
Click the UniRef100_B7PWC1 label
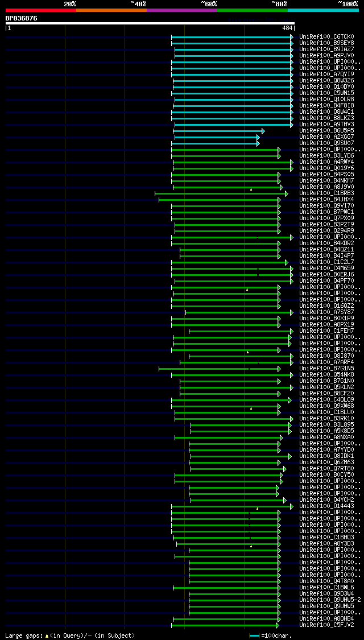[326, 212]
